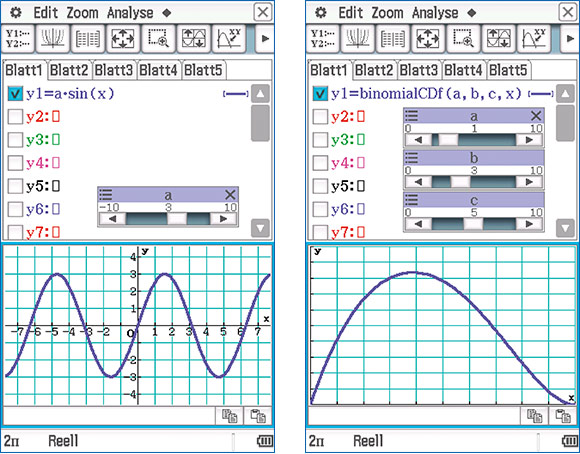Click the settings gear in the left window
This screenshot has height=454, width=580.
[x=16, y=13]
